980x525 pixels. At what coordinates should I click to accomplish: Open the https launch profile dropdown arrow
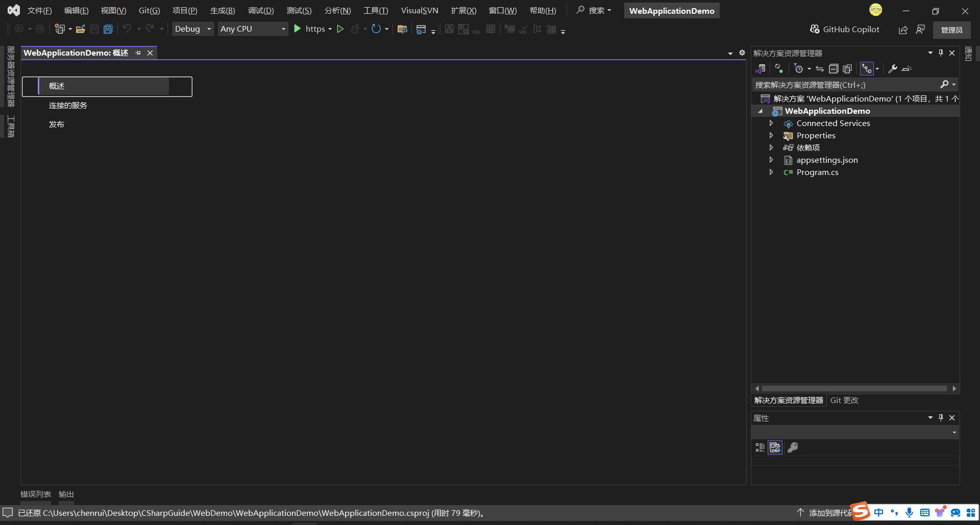[x=330, y=29]
